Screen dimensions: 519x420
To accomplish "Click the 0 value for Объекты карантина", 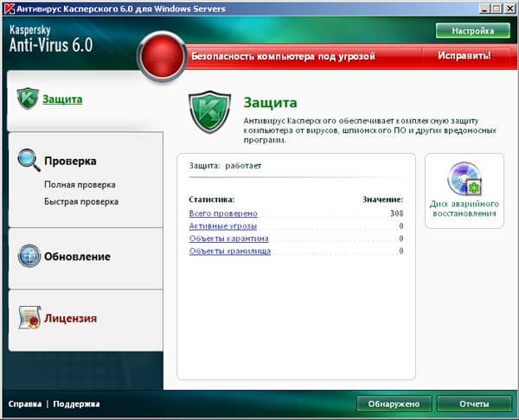I will 400,239.
